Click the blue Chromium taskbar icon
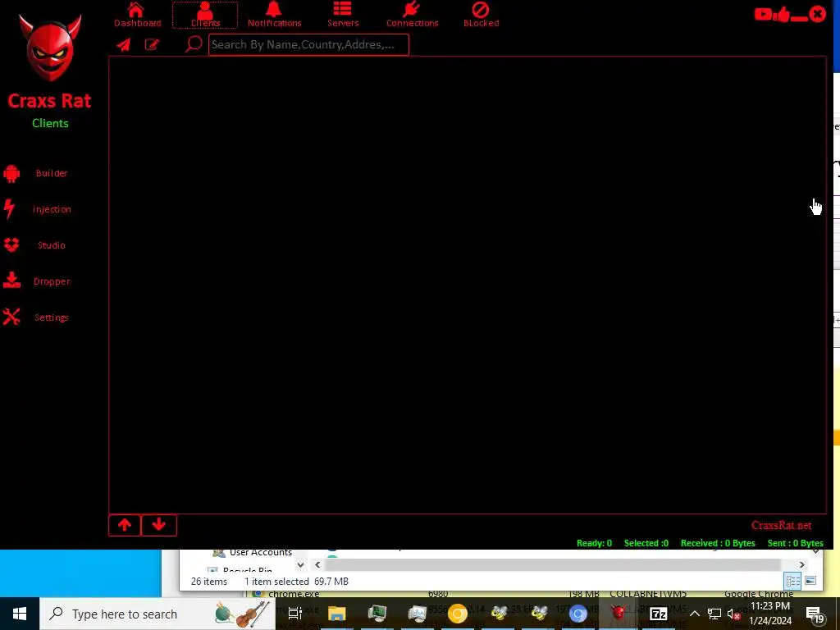Image resolution: width=840 pixels, height=630 pixels. click(577, 614)
